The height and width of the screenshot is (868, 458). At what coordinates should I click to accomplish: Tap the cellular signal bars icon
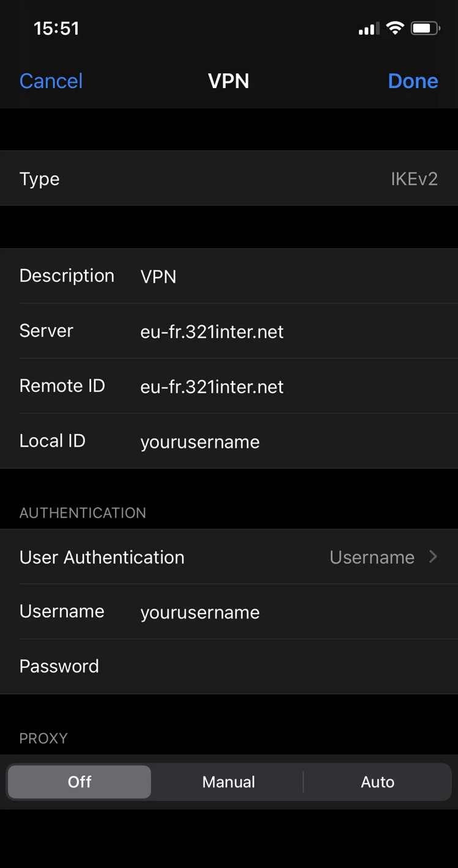coord(368,29)
